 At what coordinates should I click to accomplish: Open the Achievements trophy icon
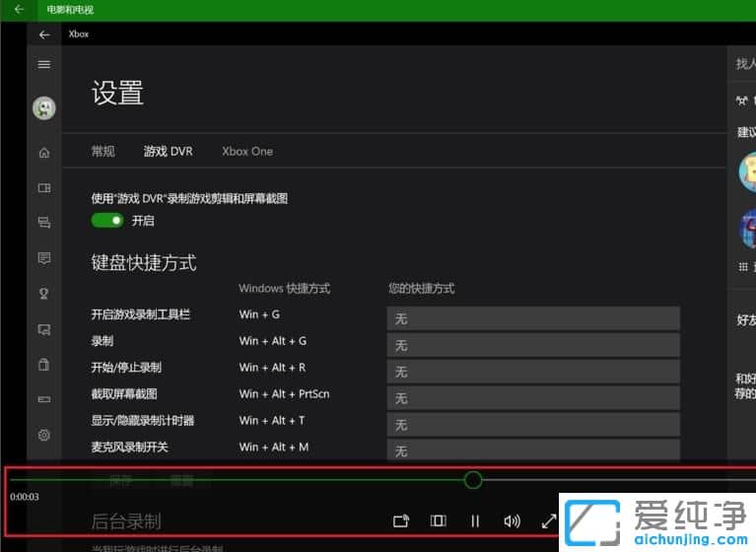click(x=44, y=294)
